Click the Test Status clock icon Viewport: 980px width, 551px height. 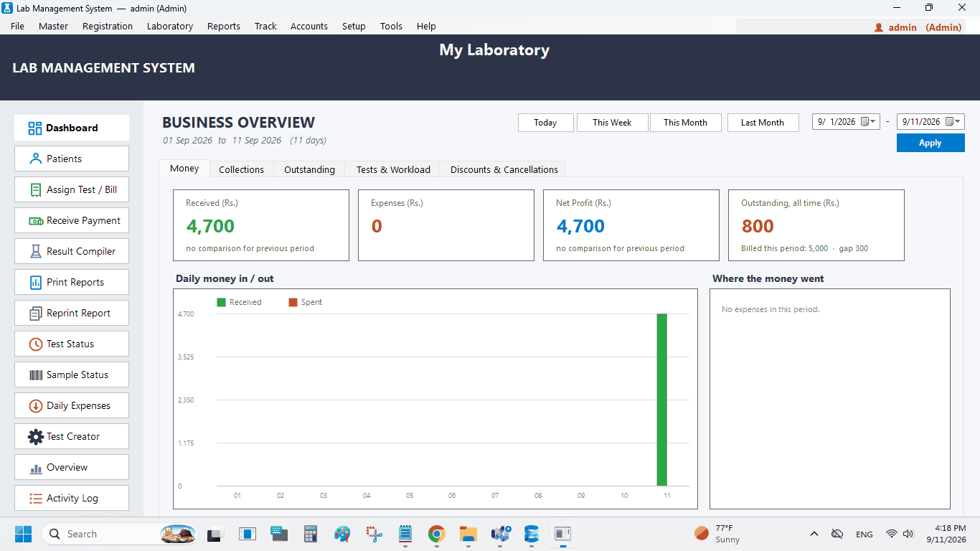35,344
